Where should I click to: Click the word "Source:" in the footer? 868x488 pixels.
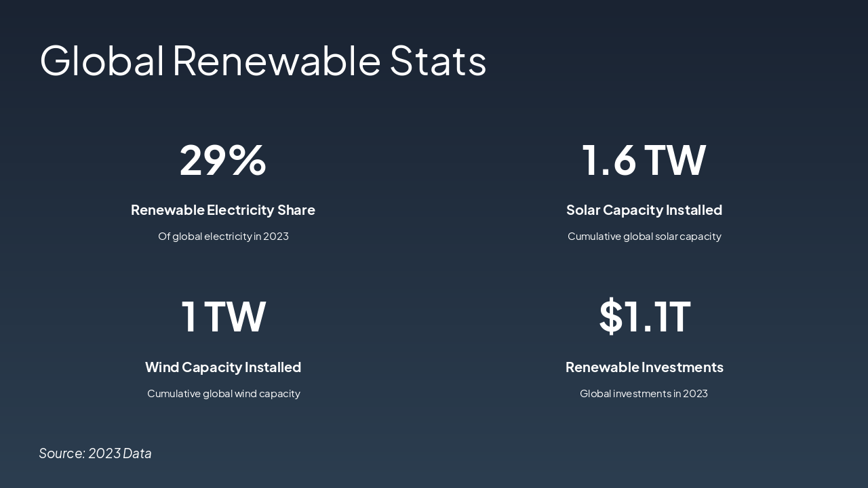[x=62, y=453]
